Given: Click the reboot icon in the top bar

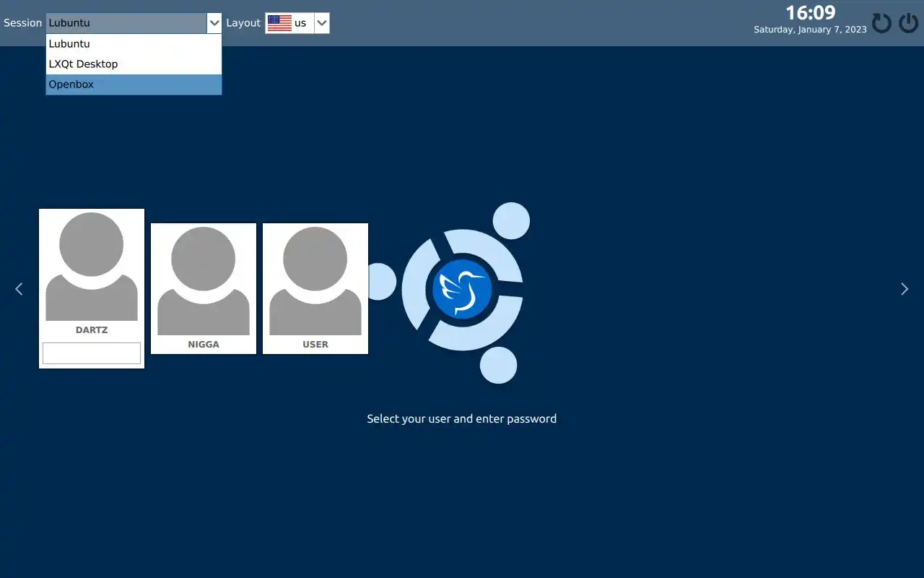Looking at the screenshot, I should click(x=881, y=23).
